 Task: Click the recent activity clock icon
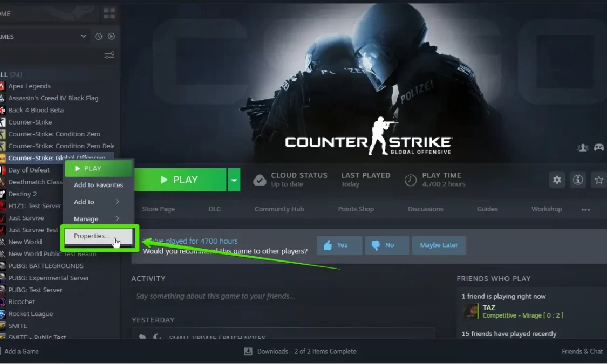point(99,36)
